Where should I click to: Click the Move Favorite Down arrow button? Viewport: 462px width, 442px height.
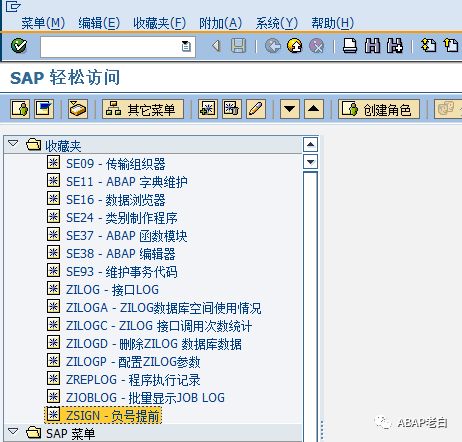pyautogui.click(x=290, y=109)
